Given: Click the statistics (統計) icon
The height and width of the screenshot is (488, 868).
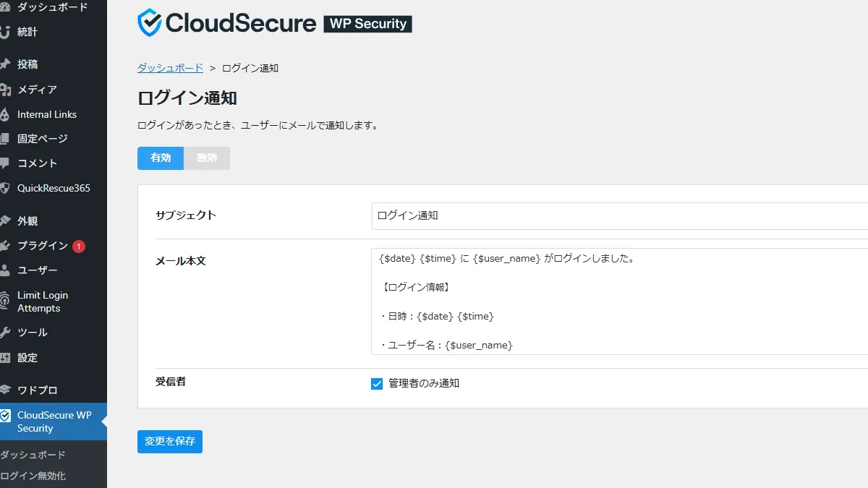Looking at the screenshot, I should click(4, 32).
